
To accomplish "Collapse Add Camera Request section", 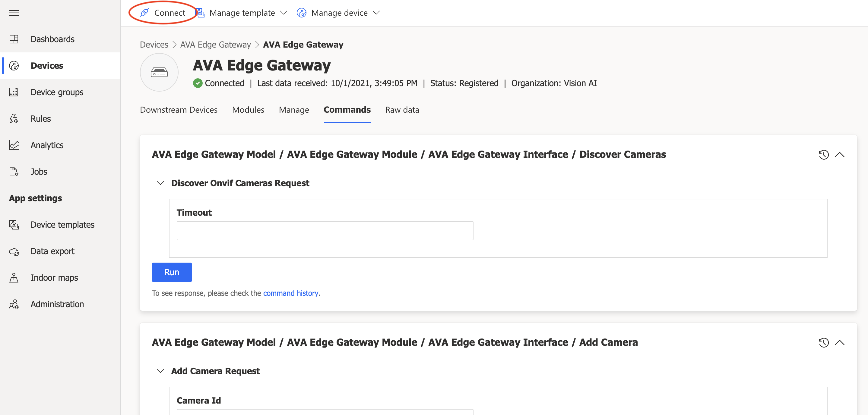I will click(x=160, y=371).
